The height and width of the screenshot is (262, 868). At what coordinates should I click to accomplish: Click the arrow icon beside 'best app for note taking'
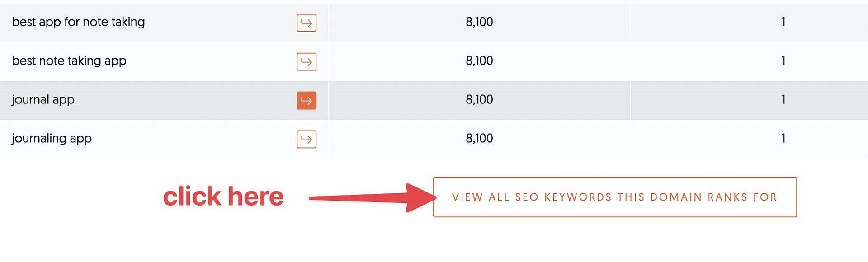307,23
